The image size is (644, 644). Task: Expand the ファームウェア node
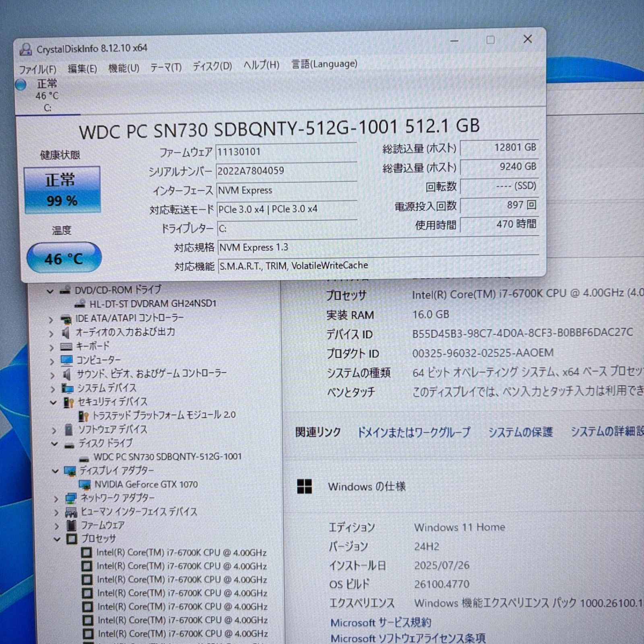click(x=57, y=526)
